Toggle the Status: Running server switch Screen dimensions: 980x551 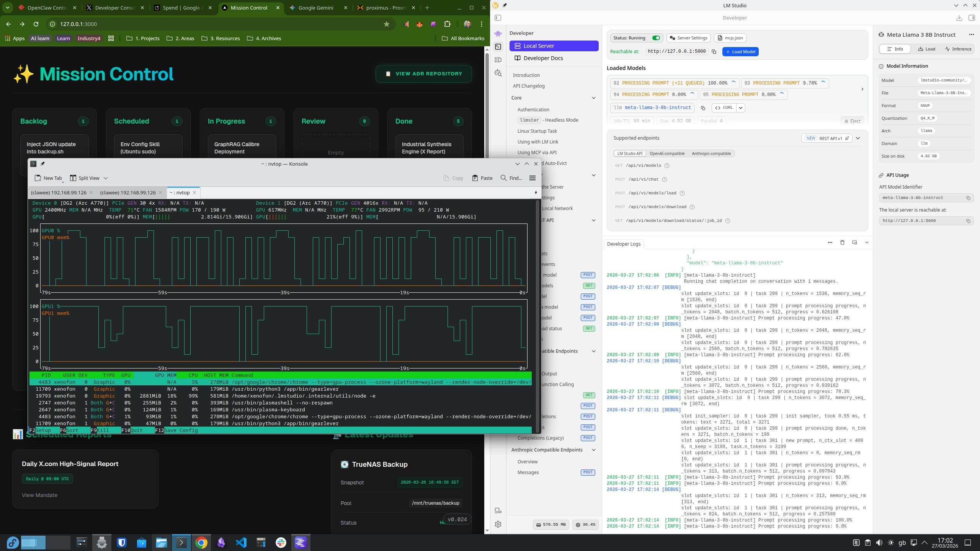point(656,38)
